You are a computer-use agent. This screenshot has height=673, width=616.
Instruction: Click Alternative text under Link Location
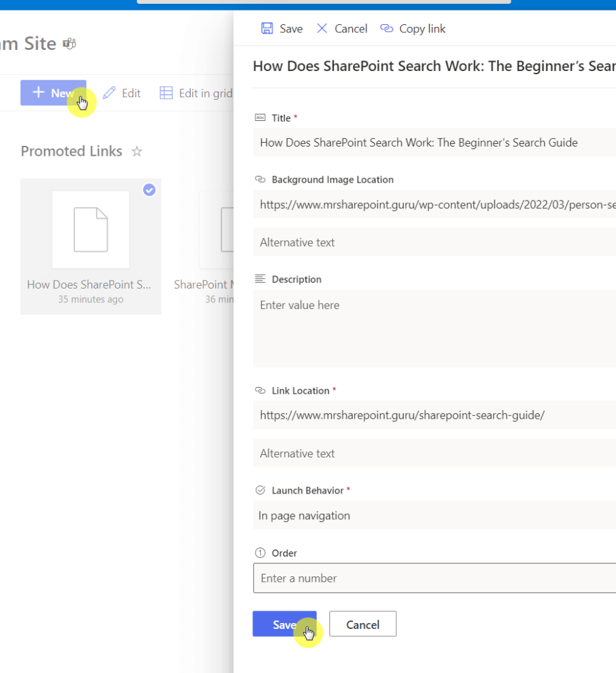(x=435, y=453)
